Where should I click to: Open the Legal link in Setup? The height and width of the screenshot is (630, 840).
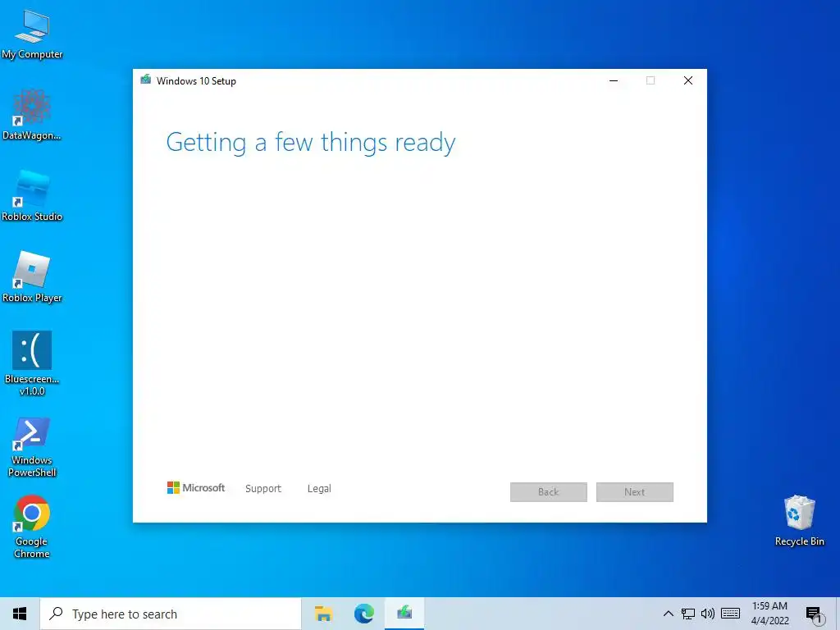tap(319, 489)
